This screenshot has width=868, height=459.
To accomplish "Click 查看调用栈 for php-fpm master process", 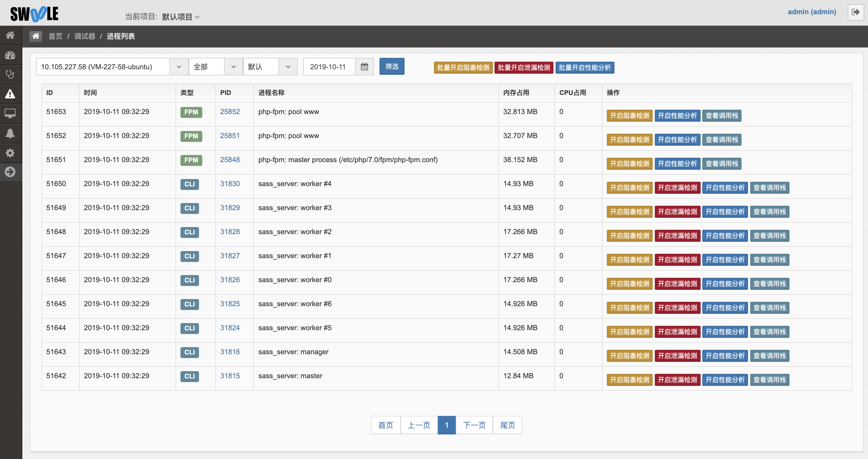I will pos(721,163).
